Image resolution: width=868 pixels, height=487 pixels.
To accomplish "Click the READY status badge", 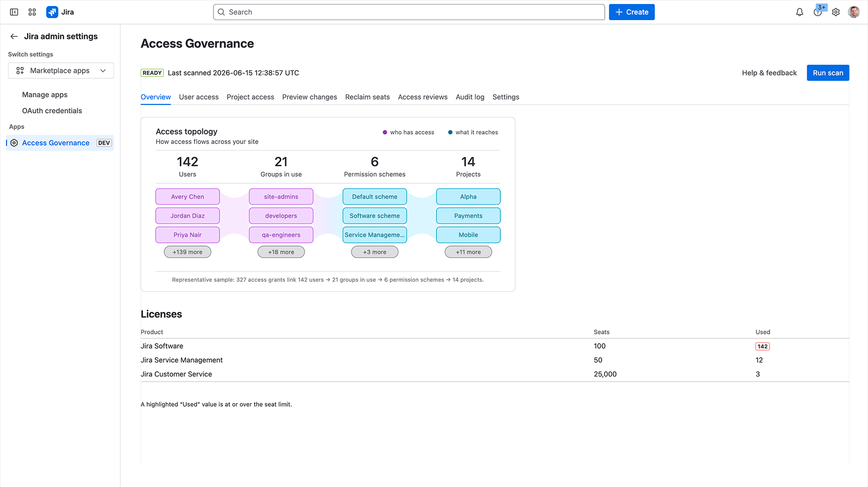I will (x=152, y=73).
